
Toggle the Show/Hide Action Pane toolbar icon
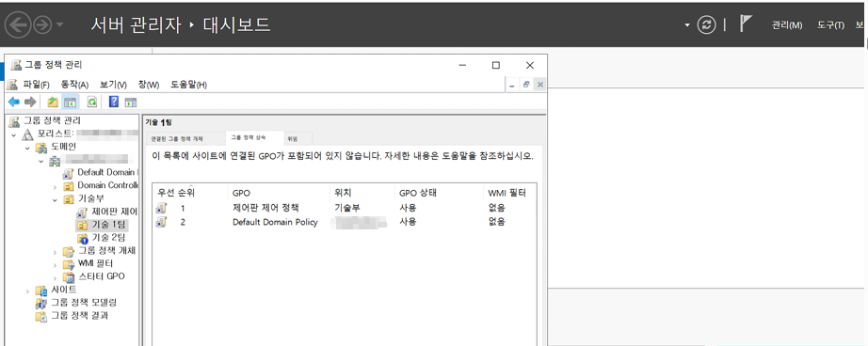point(131,102)
